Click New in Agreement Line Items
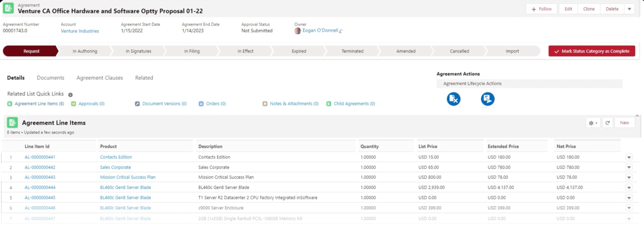The width and height of the screenshot is (644, 231). (624, 123)
